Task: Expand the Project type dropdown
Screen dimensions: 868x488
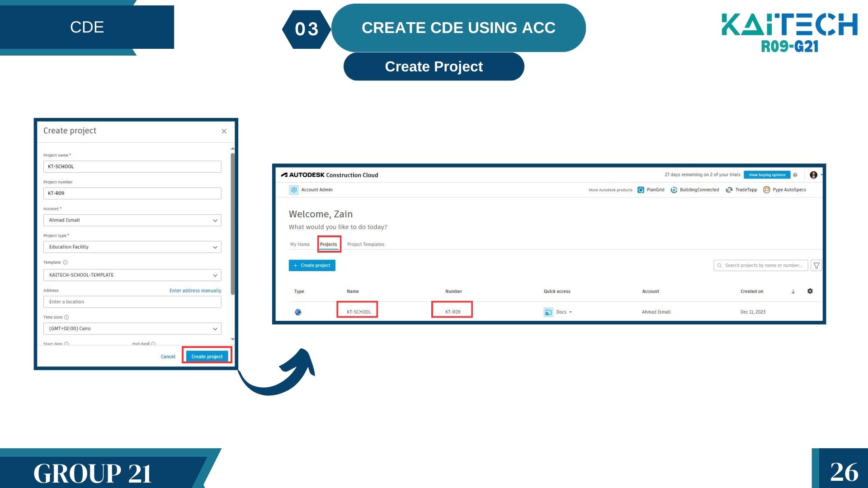Action: [x=215, y=247]
